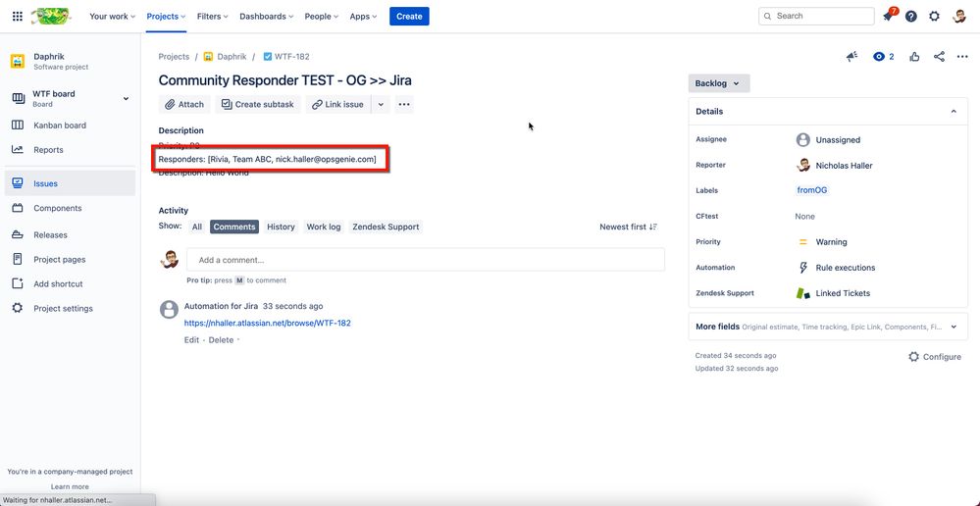
Task: Vote with the thumbs up icon
Action: click(915, 57)
